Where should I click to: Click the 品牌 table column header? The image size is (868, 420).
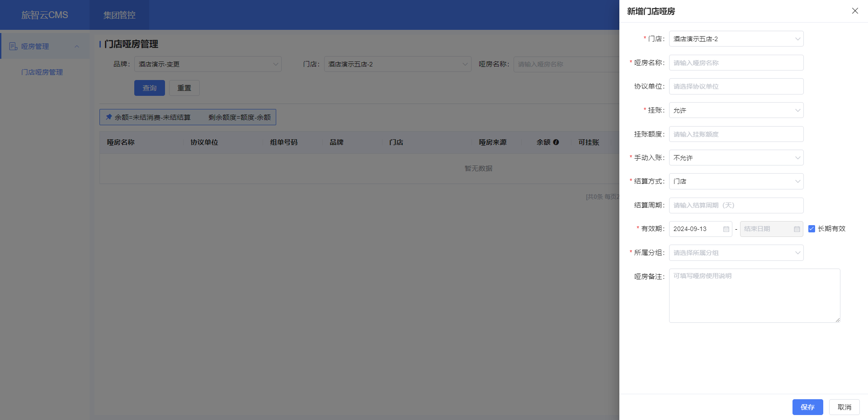(336, 142)
